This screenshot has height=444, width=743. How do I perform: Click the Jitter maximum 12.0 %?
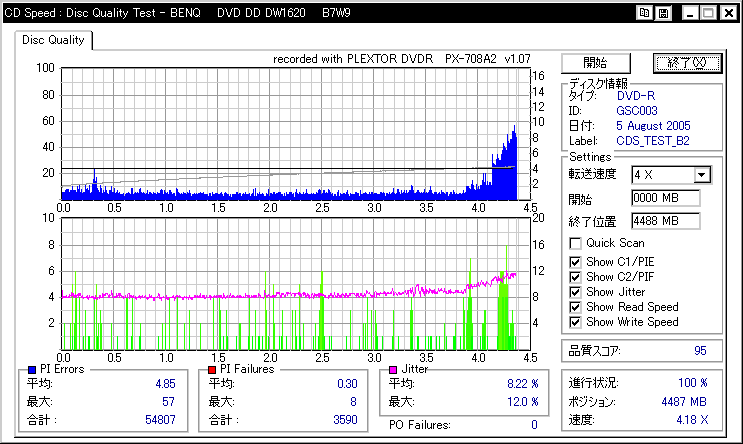(523, 402)
